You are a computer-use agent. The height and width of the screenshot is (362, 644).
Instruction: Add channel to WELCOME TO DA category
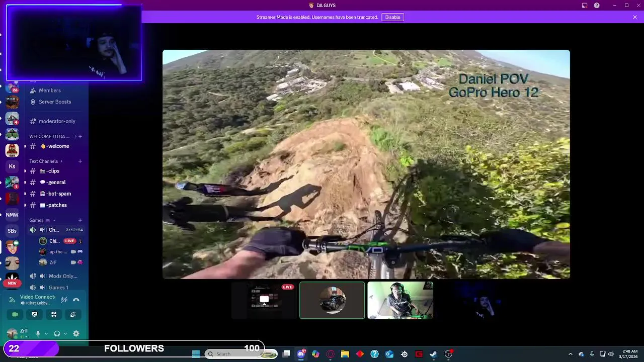[80, 136]
